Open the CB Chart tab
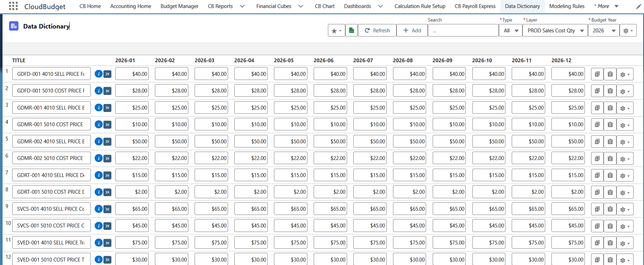644x265 pixels. (x=325, y=6)
